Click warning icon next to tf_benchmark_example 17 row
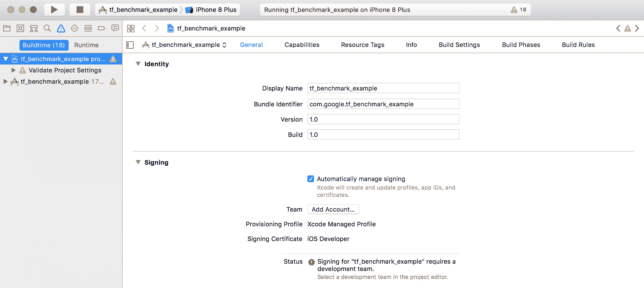 click(113, 81)
